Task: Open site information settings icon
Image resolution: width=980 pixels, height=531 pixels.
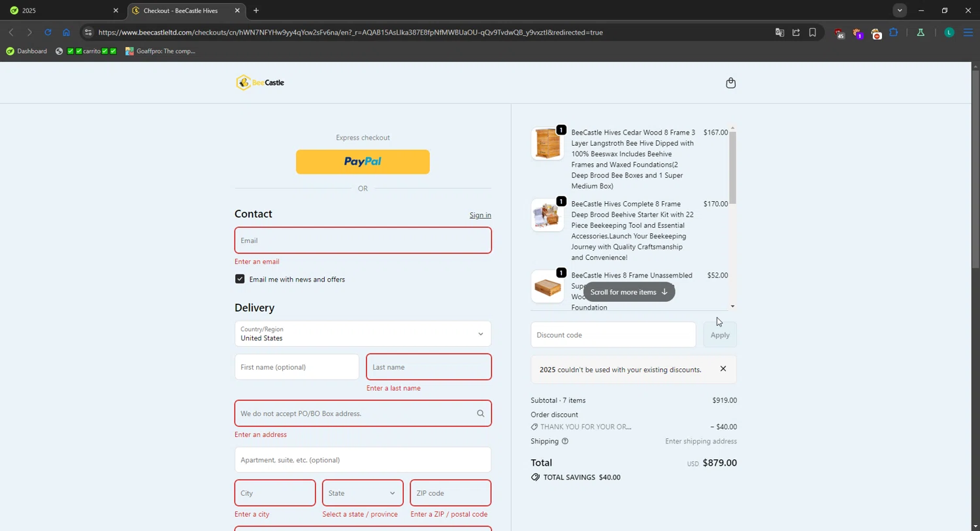Action: coord(88,32)
